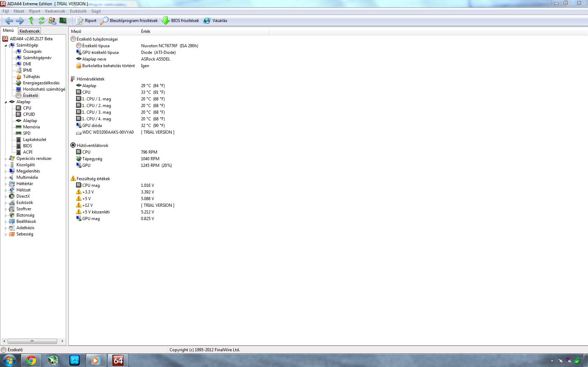Click the Érték column header

tap(204, 31)
